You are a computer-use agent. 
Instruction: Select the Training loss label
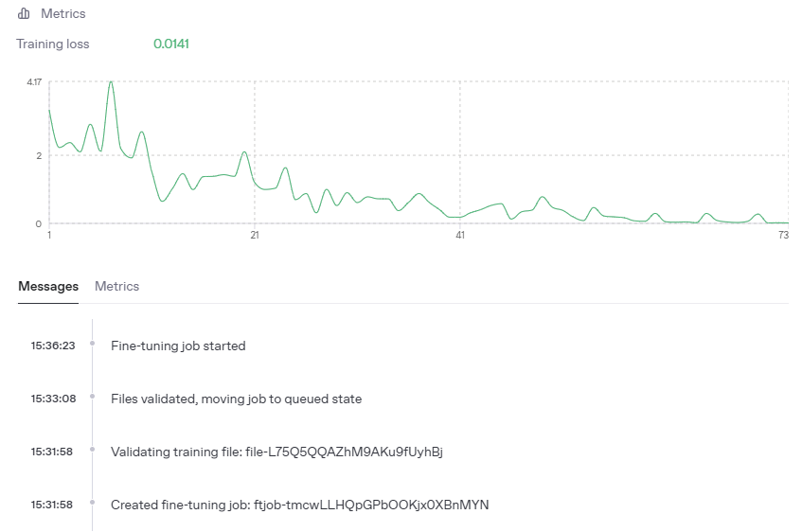53,44
